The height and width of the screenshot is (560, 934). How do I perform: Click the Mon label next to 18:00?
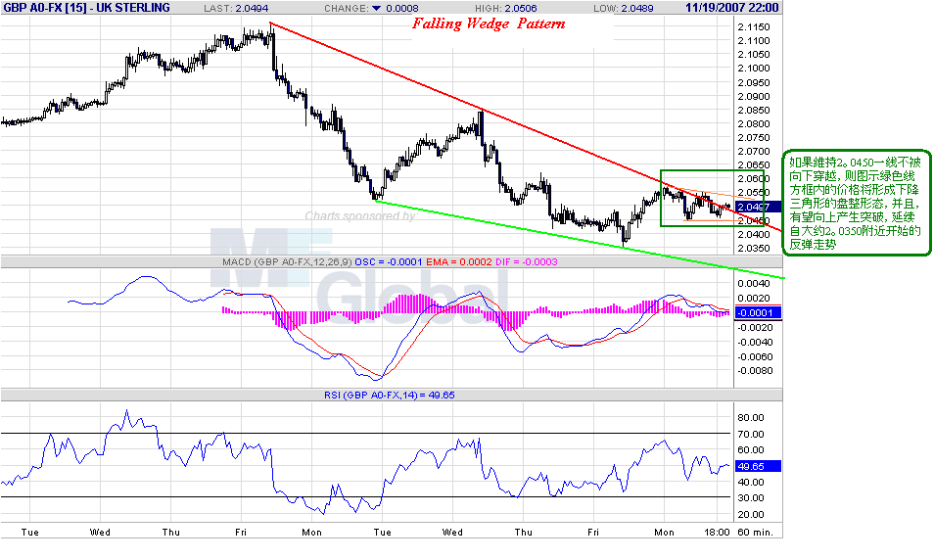664,533
